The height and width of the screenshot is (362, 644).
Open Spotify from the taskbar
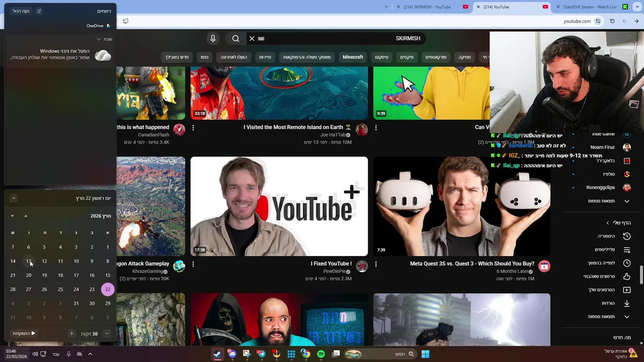coord(321,354)
